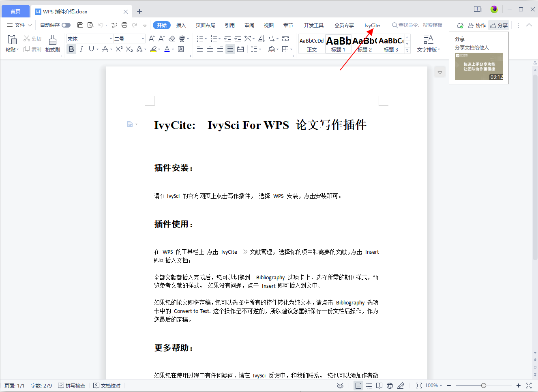The width and height of the screenshot is (538, 392).
Task: Decrease paragraph indent
Action: (227, 39)
